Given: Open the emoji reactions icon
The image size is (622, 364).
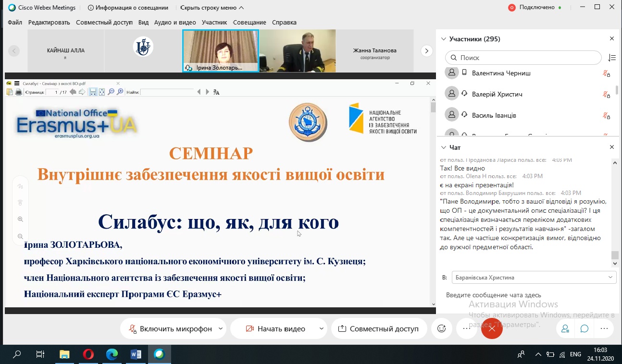Looking at the screenshot, I should pyautogui.click(x=441, y=329).
